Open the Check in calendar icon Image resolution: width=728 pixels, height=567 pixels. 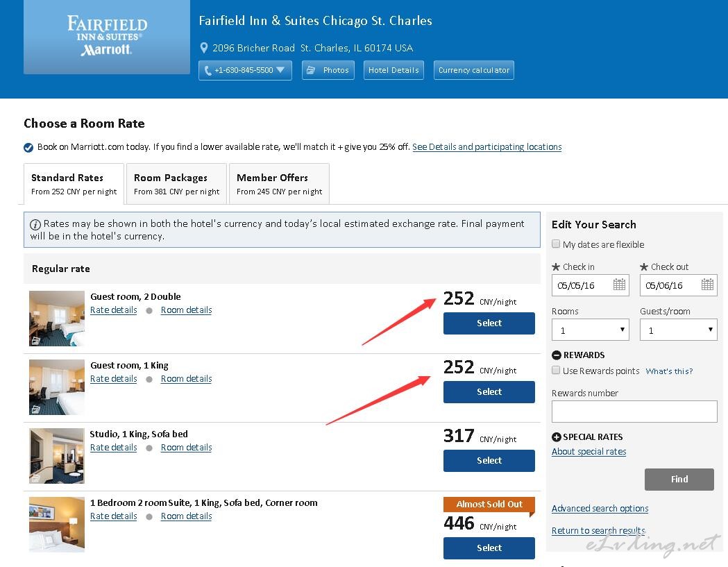(x=619, y=285)
